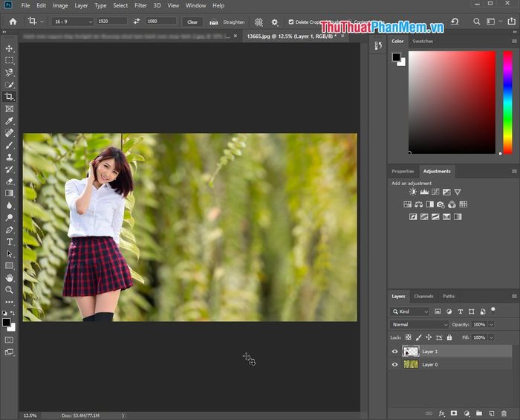
Task: Select the Move tool
Action: click(x=10, y=48)
